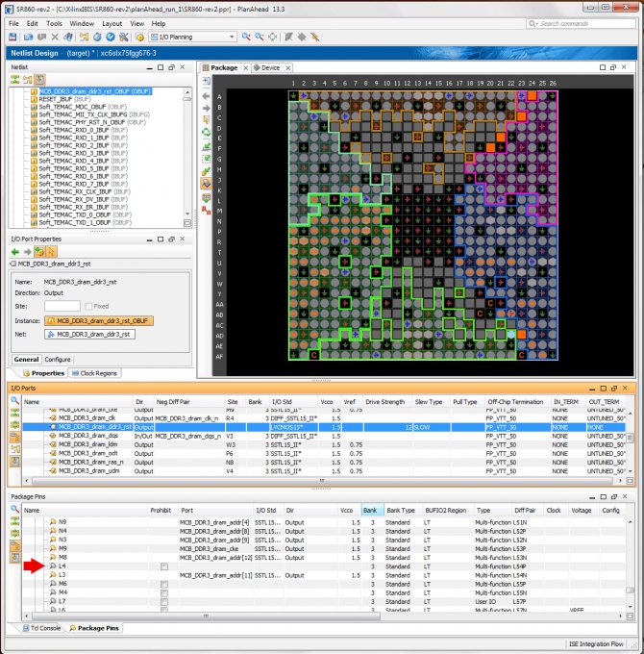Click the yellow lightning highlight icon in the toolbar
Screen dimensions: 644x654
(315, 38)
